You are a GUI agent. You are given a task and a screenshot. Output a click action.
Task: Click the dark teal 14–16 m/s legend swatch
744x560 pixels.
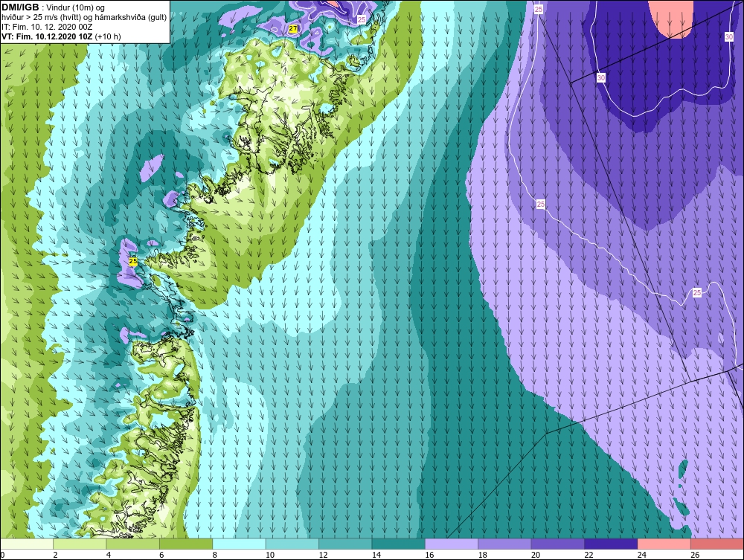[399, 544]
